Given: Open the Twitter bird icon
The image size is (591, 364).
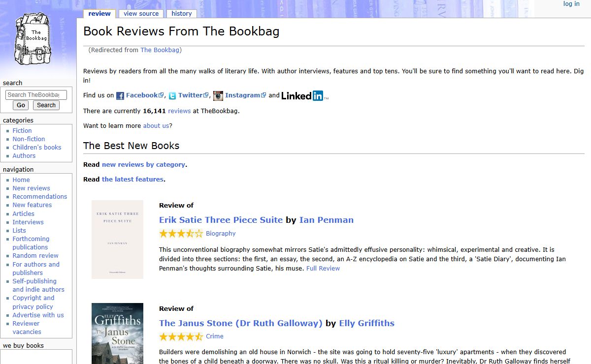Looking at the screenshot, I should pyautogui.click(x=172, y=96).
